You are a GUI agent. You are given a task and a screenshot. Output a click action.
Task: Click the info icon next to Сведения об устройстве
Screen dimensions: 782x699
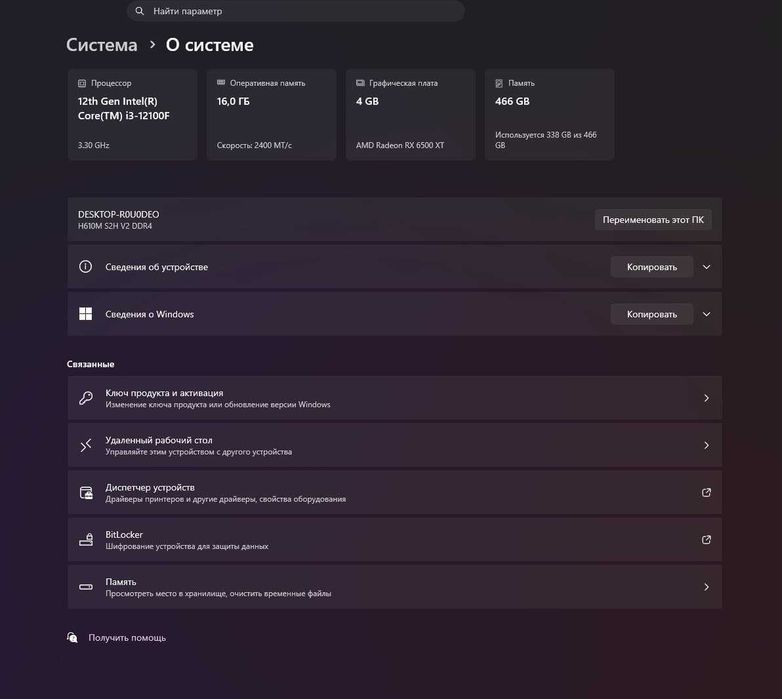(x=85, y=267)
